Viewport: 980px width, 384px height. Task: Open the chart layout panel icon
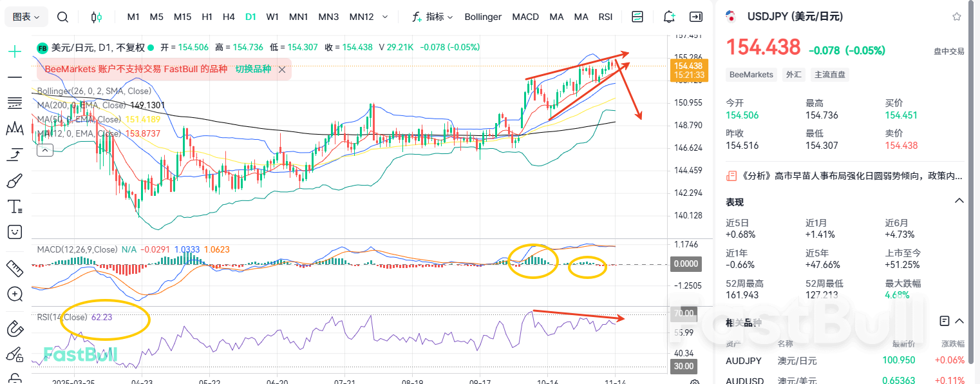(637, 17)
